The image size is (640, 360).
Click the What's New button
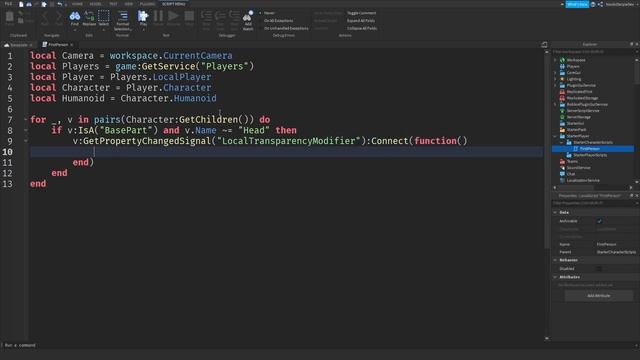point(577,4)
